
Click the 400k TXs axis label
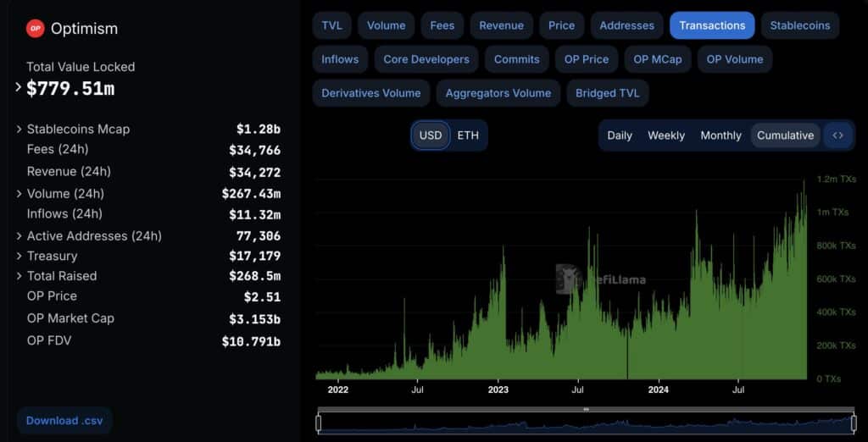[x=837, y=312]
